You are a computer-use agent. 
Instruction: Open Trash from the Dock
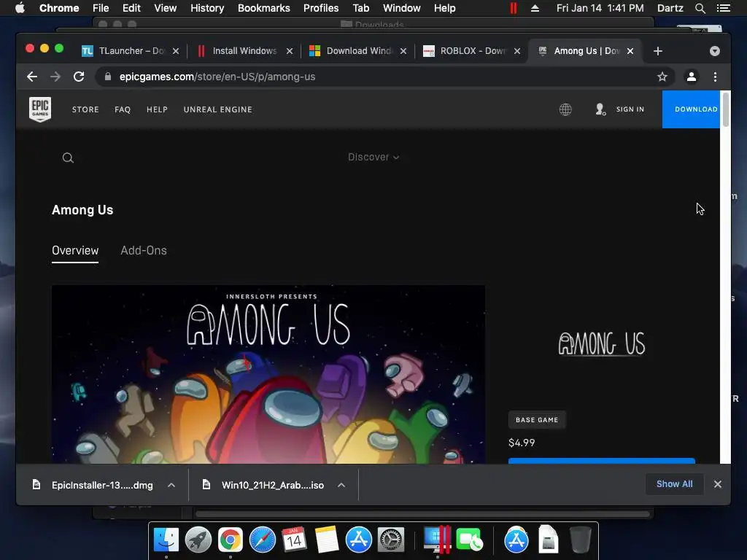(x=580, y=540)
